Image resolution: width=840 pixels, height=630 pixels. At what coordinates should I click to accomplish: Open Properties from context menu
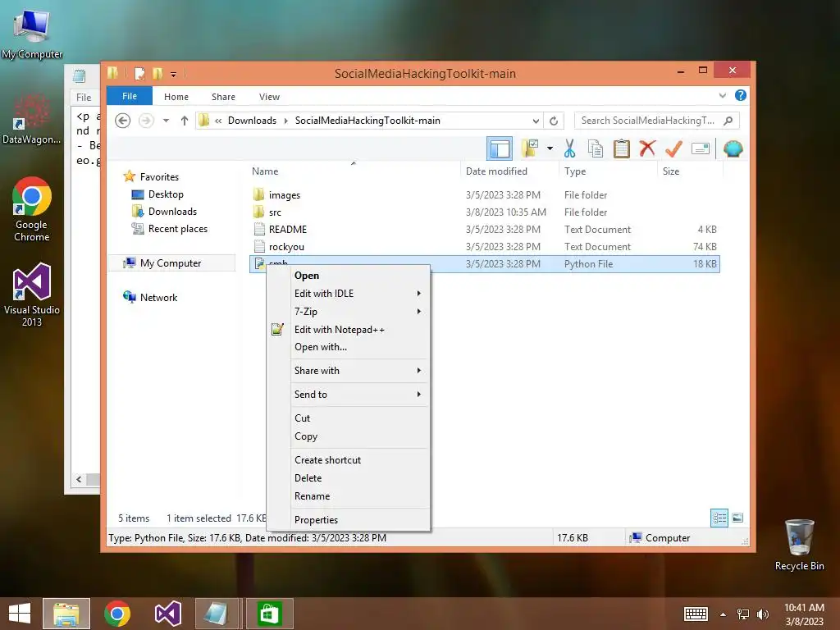pos(348,520)
